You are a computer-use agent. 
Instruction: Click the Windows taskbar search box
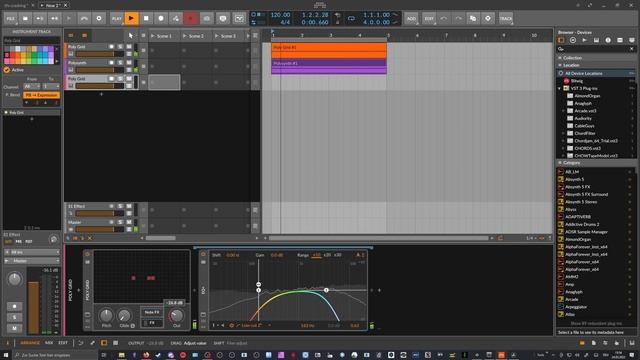[55, 355]
